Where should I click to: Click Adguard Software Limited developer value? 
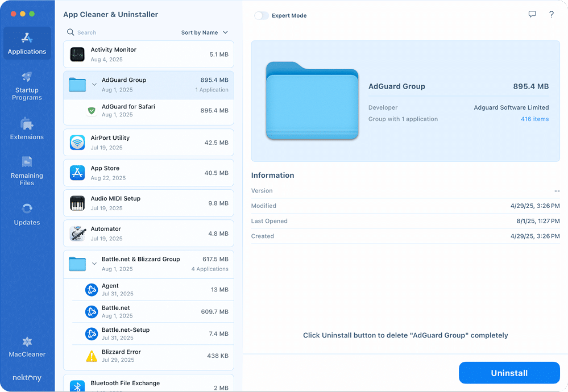(511, 107)
